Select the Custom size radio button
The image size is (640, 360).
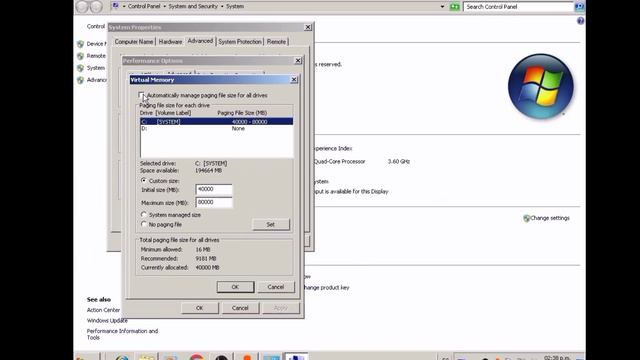tap(144, 180)
